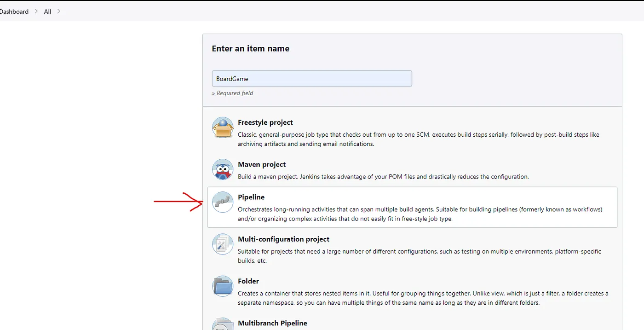644x330 pixels.
Task: Open the Dashboard breadcrumb link
Action: 14,12
